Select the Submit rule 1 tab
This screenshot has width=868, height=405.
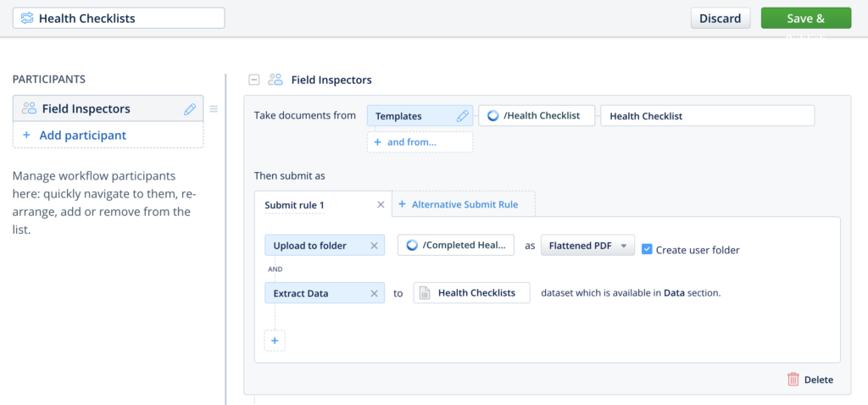pyautogui.click(x=294, y=205)
